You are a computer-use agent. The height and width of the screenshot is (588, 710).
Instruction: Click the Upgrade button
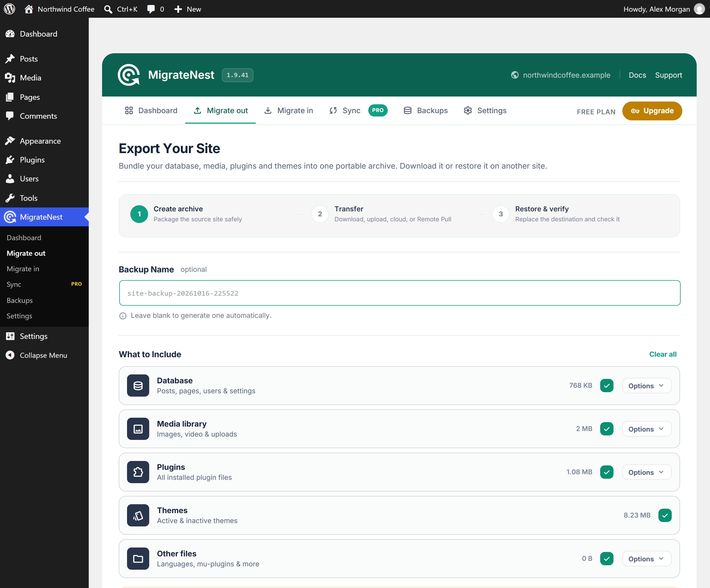coord(652,111)
